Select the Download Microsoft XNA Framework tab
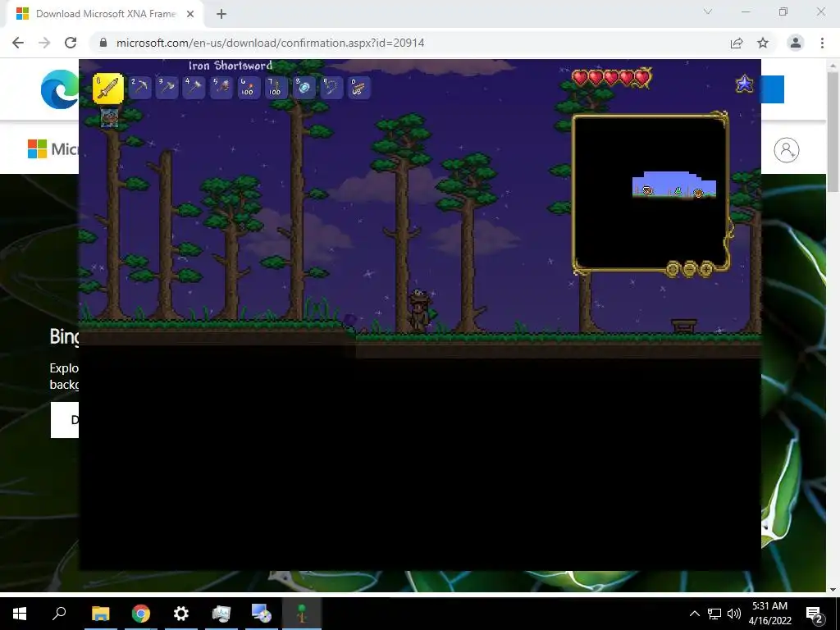Screen dimensions: 840x630 [105, 14]
